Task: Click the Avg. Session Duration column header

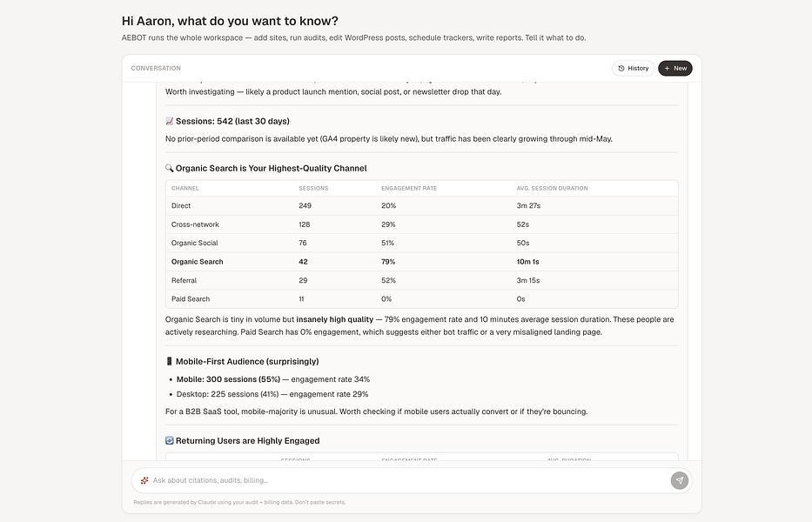Action: point(552,189)
